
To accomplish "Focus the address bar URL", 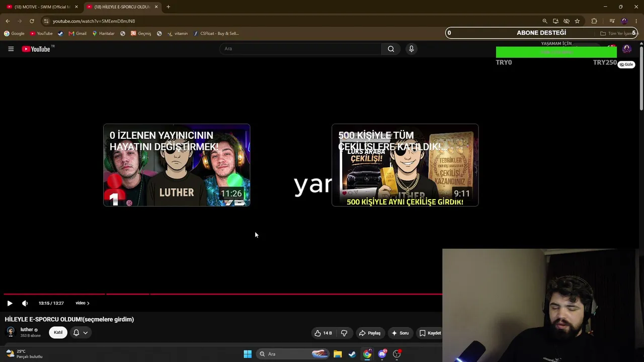I will point(94,21).
